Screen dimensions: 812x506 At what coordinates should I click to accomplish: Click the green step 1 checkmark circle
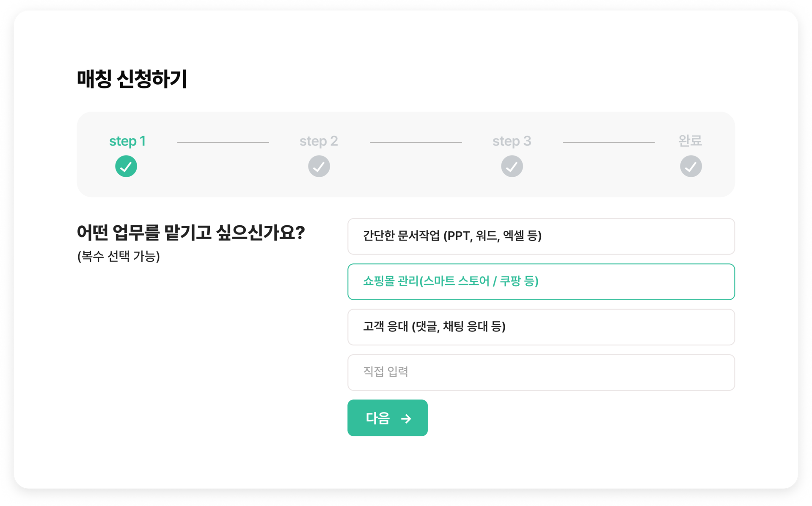click(x=126, y=166)
